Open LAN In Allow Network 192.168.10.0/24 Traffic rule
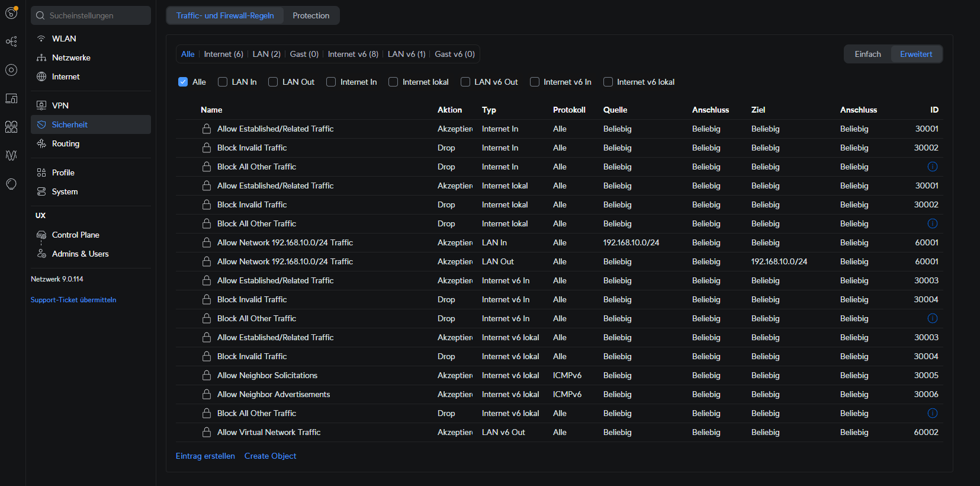 point(285,242)
